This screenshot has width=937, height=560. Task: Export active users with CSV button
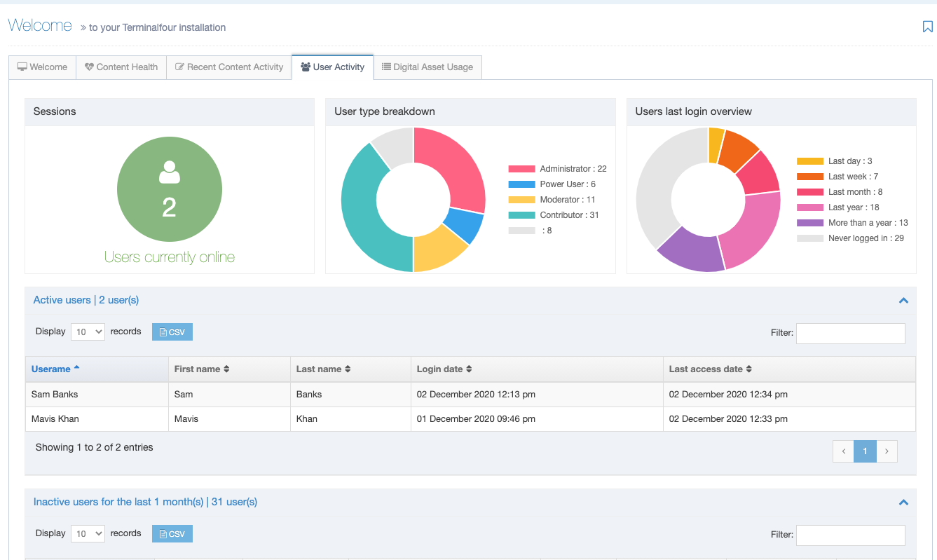click(x=172, y=332)
